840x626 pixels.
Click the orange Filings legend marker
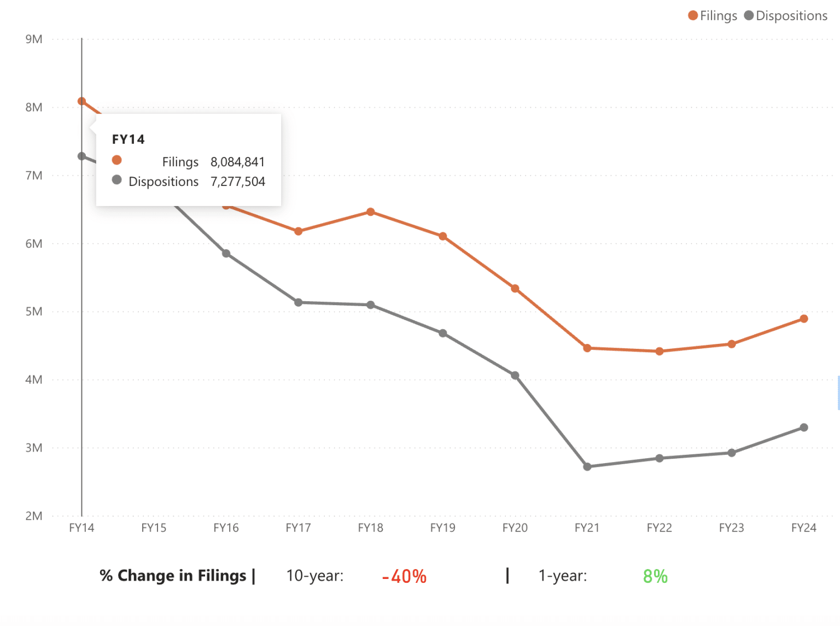click(693, 16)
